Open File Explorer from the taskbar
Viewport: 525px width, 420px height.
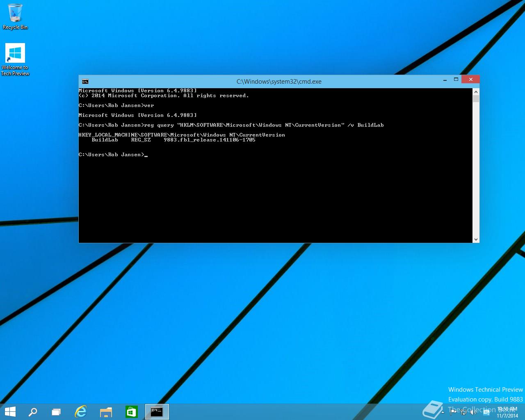coord(106,412)
